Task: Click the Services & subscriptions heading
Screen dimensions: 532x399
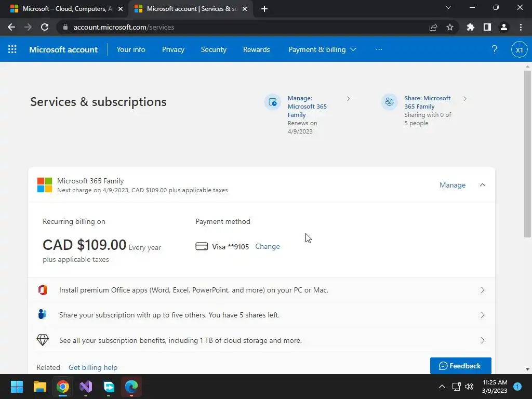Action: [x=98, y=102]
